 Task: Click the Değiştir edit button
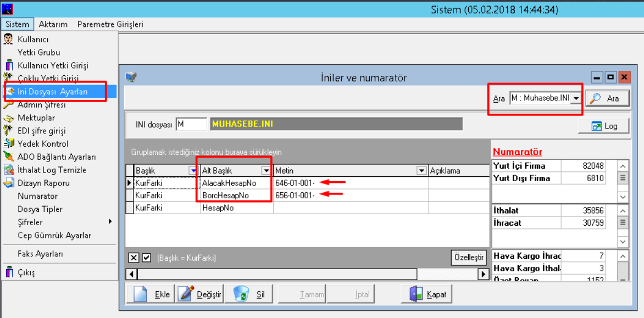coord(199,294)
